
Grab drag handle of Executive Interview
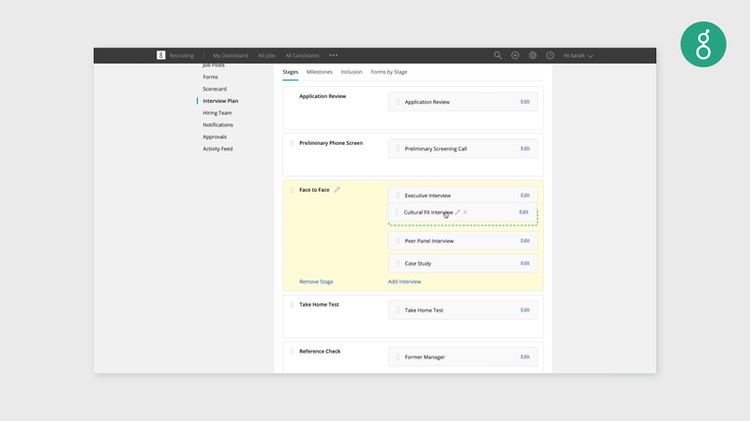[x=397, y=195]
